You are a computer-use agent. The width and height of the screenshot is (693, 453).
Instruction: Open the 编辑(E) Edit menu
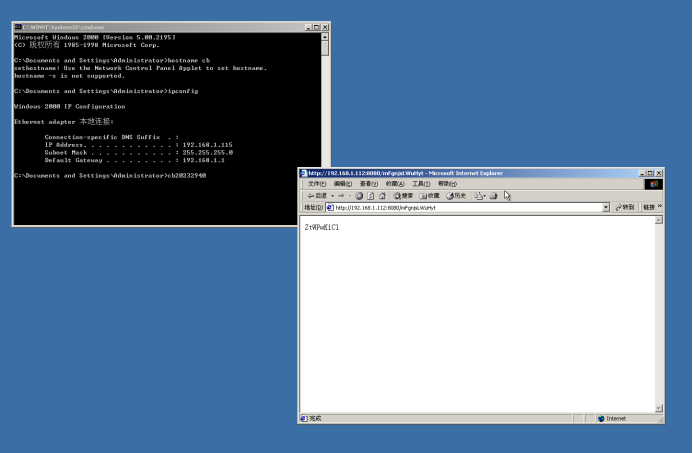(343, 184)
